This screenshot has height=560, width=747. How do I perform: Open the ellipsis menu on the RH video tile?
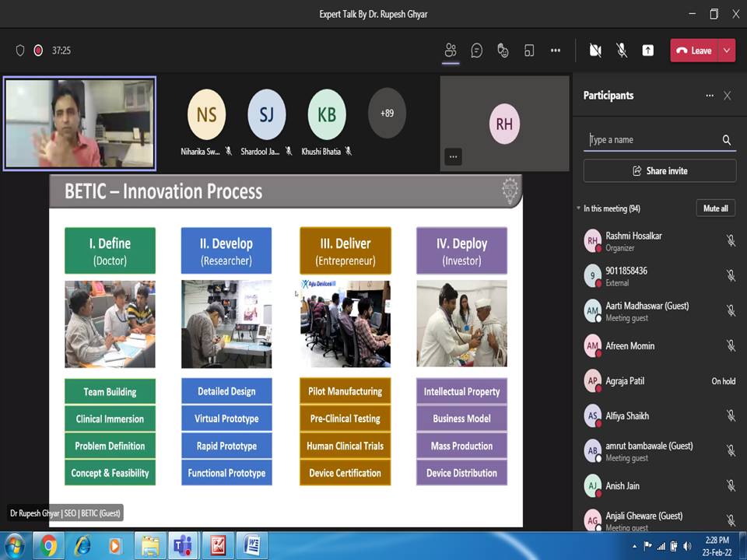453,156
